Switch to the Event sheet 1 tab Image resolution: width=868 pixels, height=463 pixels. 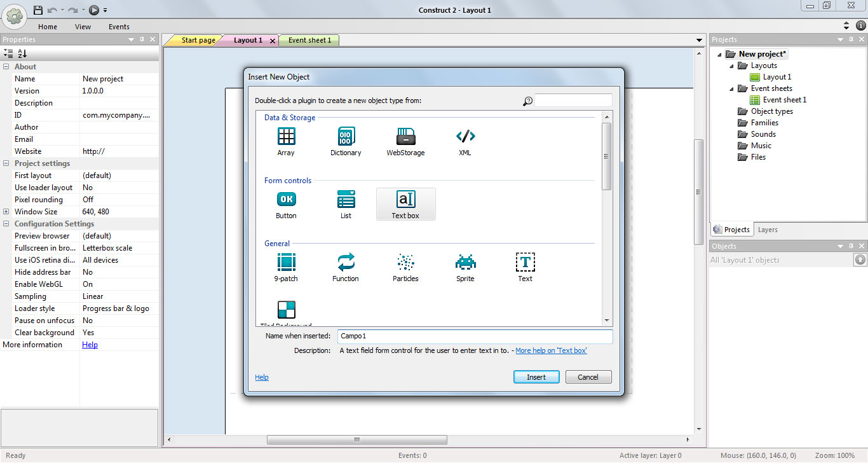309,40
